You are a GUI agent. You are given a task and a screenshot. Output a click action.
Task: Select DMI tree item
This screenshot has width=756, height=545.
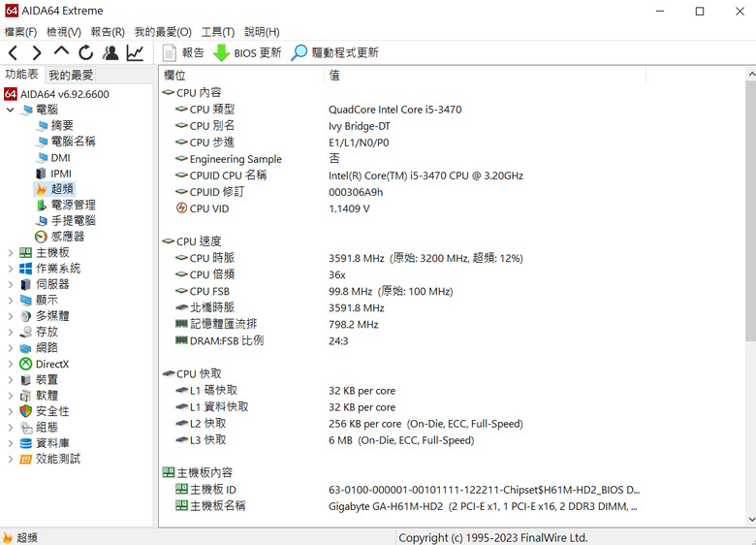tap(61, 158)
